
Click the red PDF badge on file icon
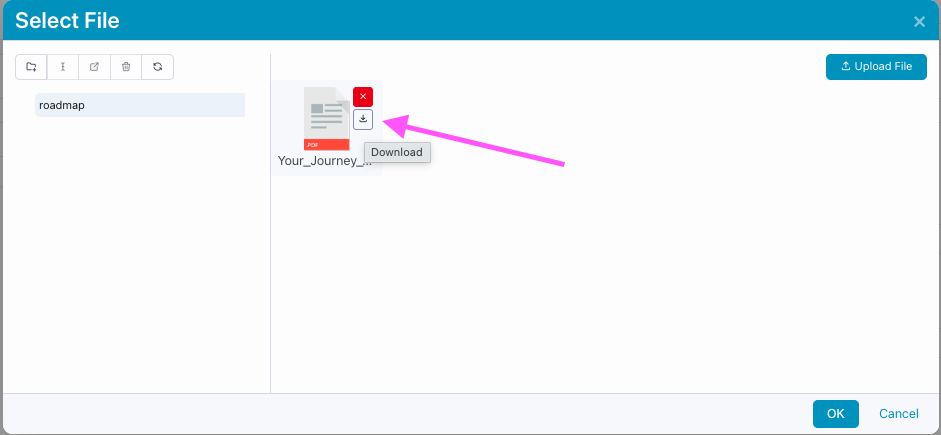coord(326,145)
